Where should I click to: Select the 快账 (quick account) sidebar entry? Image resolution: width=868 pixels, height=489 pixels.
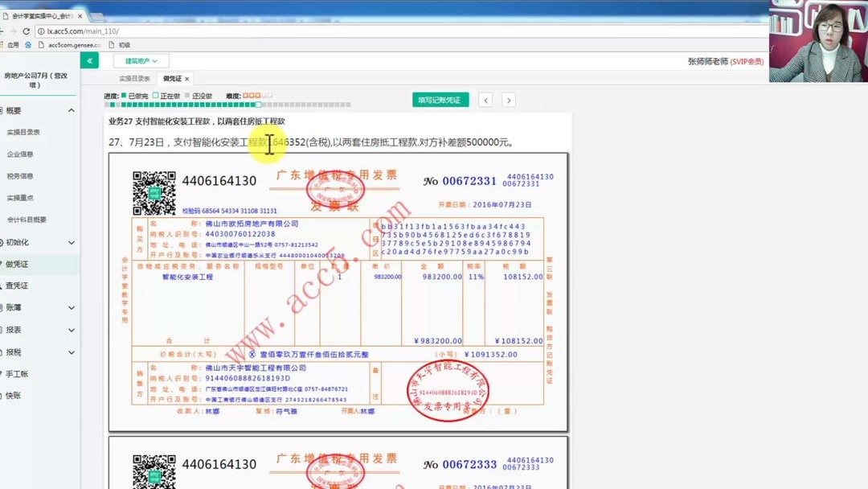(14, 395)
